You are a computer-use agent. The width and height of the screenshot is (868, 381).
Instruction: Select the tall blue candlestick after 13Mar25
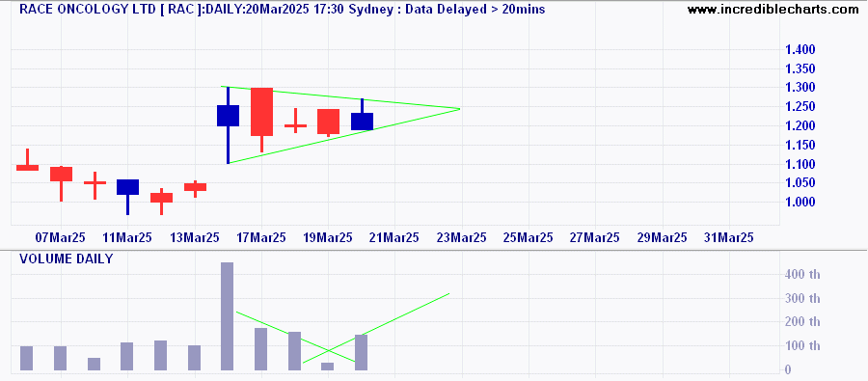[228, 124]
